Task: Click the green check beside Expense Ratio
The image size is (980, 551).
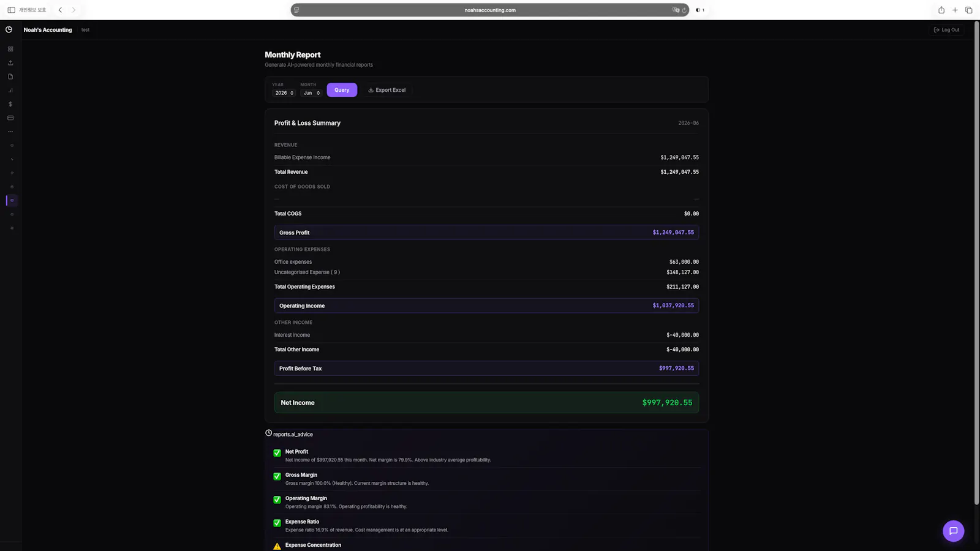Action: click(x=277, y=523)
